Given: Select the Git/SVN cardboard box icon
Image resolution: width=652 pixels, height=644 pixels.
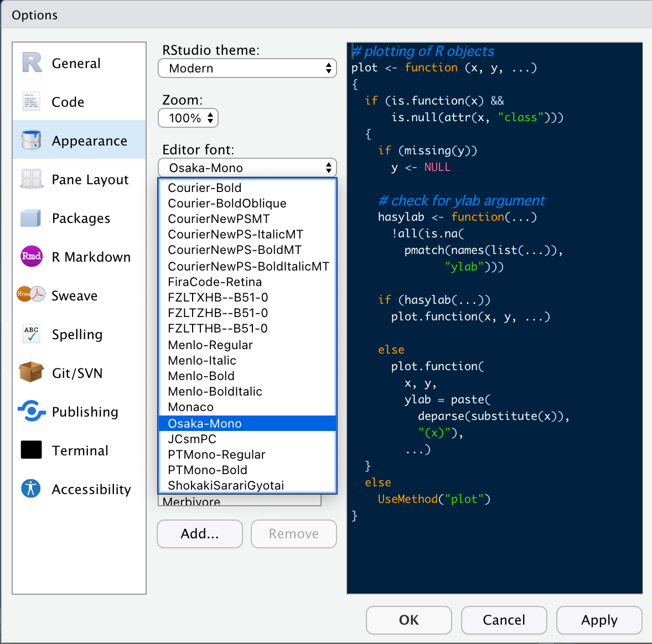Looking at the screenshot, I should point(31,372).
